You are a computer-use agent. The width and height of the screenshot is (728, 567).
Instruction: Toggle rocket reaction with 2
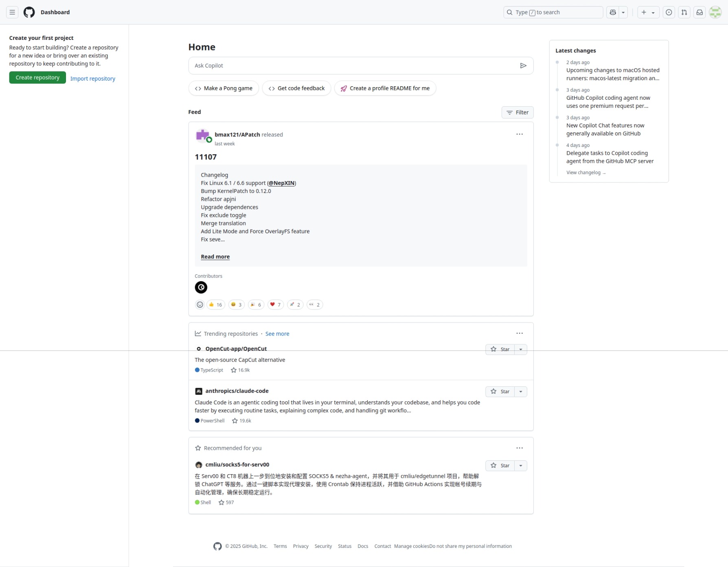[x=295, y=304]
